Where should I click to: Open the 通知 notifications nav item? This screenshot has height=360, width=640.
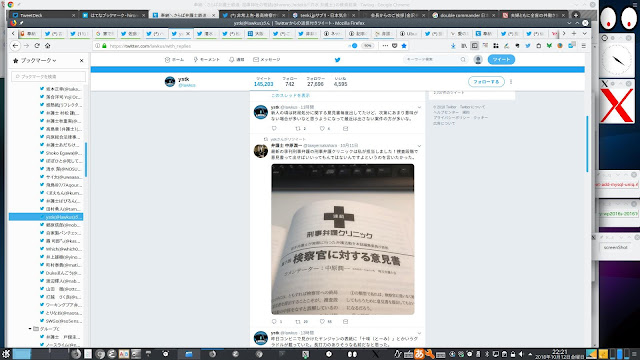point(237,60)
